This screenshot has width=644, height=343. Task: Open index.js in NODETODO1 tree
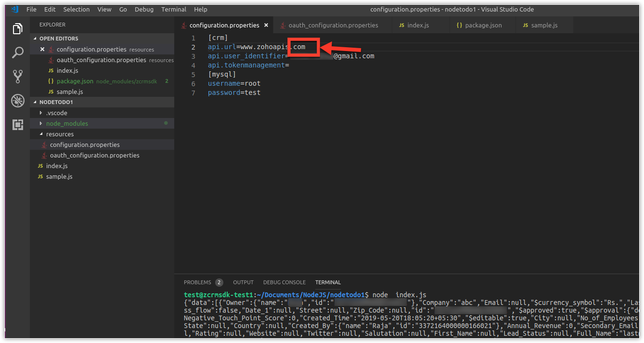coord(102,166)
